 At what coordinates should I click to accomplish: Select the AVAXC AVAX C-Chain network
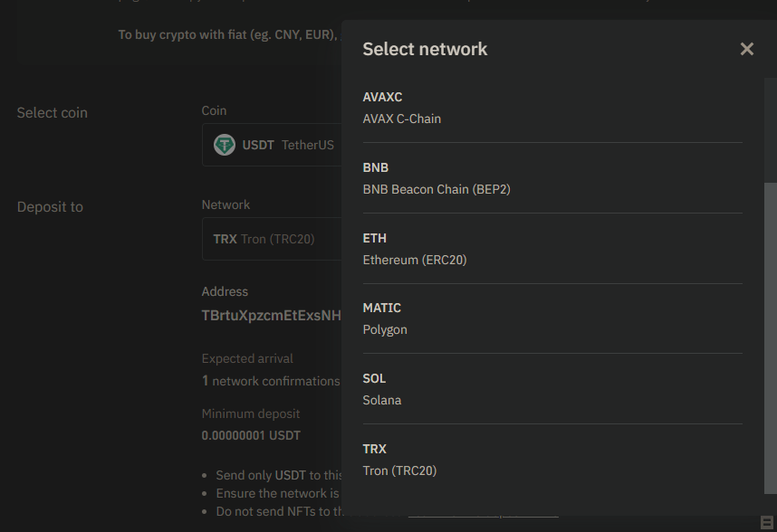[552, 108]
